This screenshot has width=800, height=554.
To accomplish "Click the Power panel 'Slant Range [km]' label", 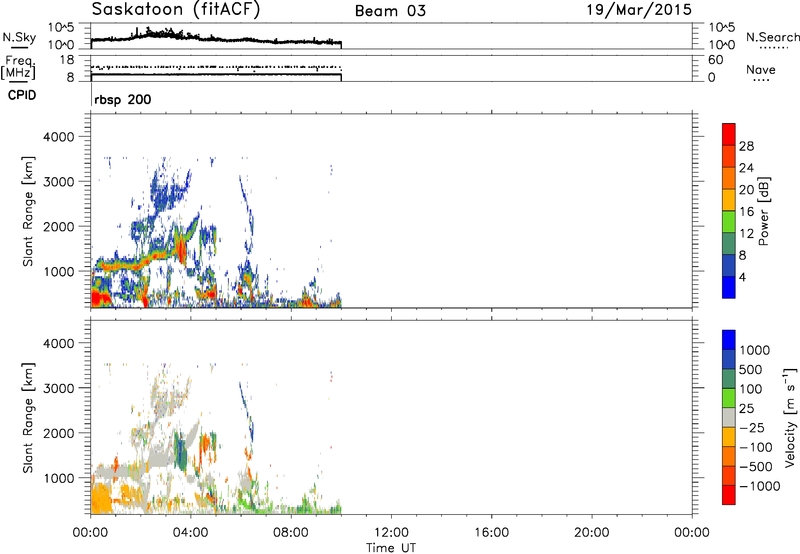I will (28, 211).
